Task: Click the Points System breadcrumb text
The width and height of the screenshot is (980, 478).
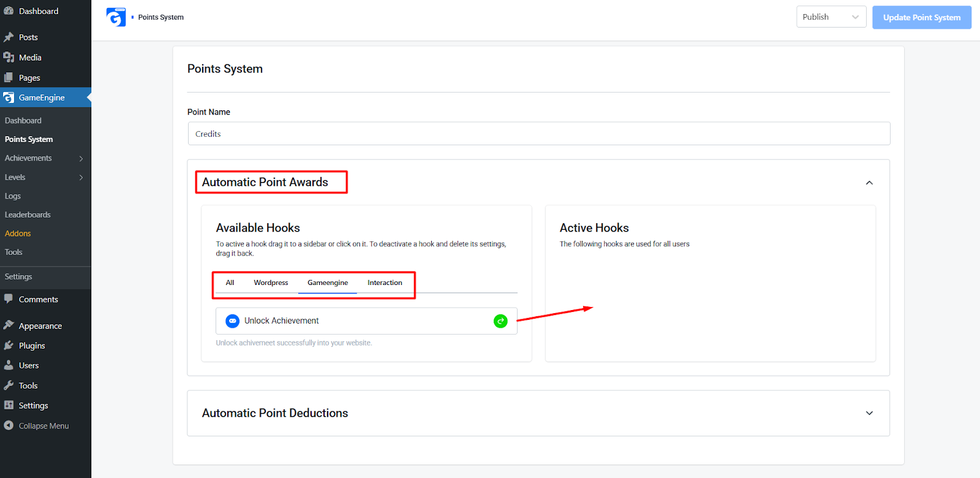Action: [161, 17]
